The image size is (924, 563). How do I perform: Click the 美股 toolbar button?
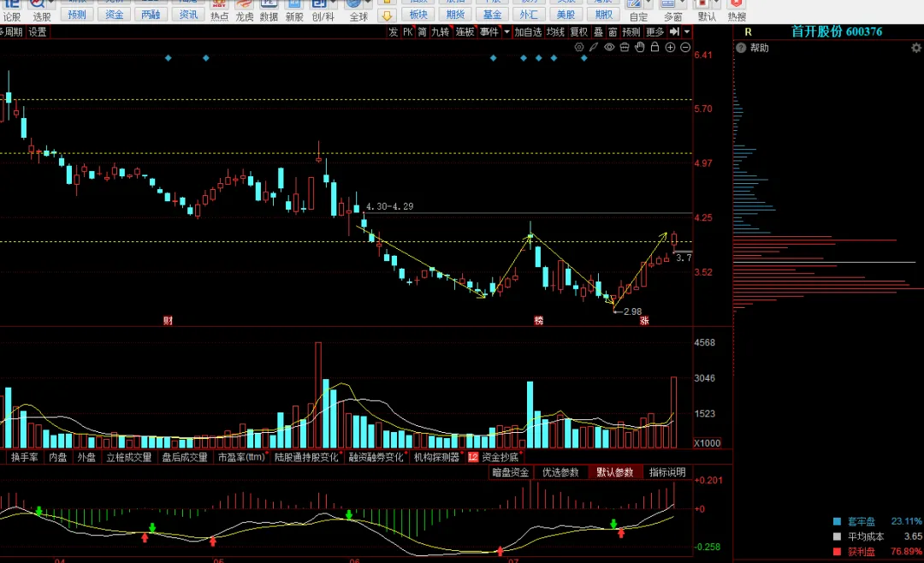tap(566, 15)
